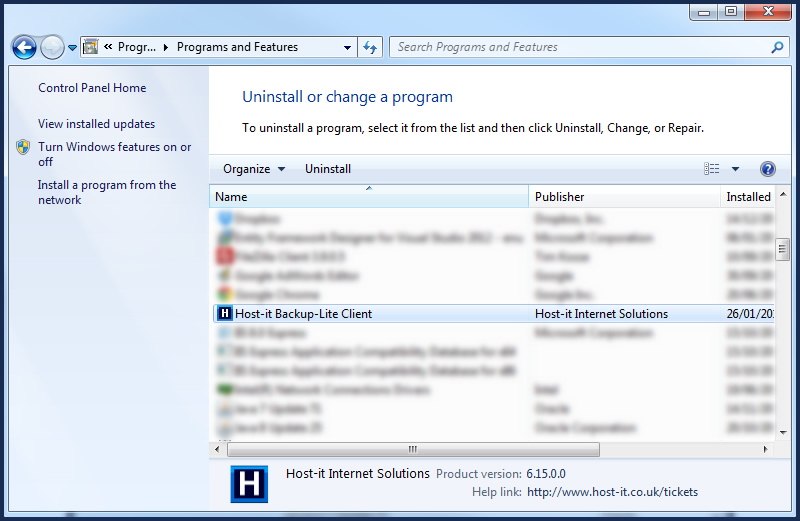Maximize the Programs and Features window
The width and height of the screenshot is (800, 521).
point(731,12)
